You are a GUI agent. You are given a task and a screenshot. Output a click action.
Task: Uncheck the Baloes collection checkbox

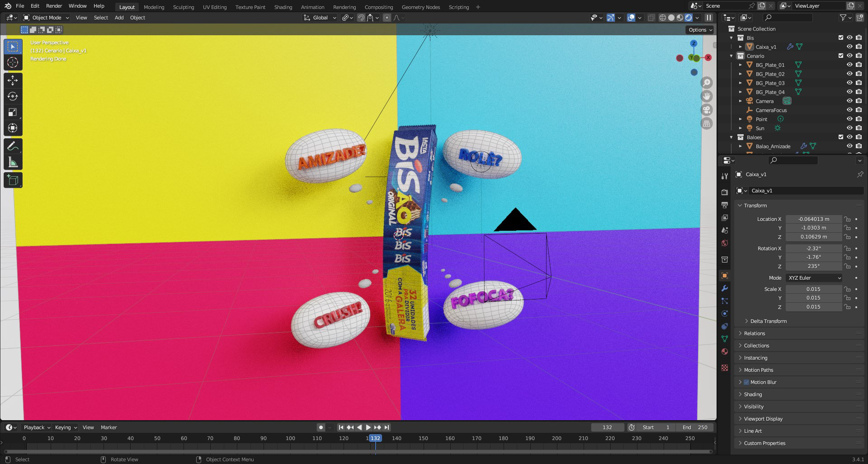841,137
